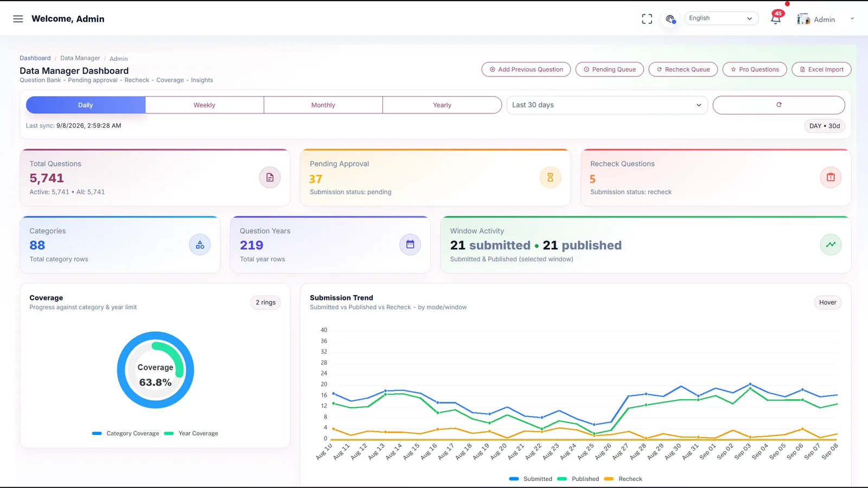Click the Total Questions document icon
The image size is (868, 488).
[270, 177]
